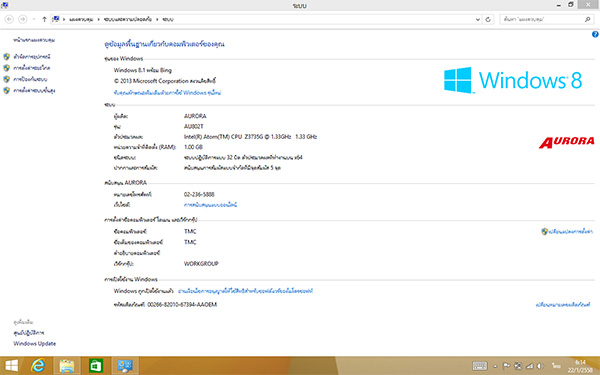The image size is (600, 375).
Task: Select product ID '00266-82010-67394-AAOEM'
Action: pos(182,305)
